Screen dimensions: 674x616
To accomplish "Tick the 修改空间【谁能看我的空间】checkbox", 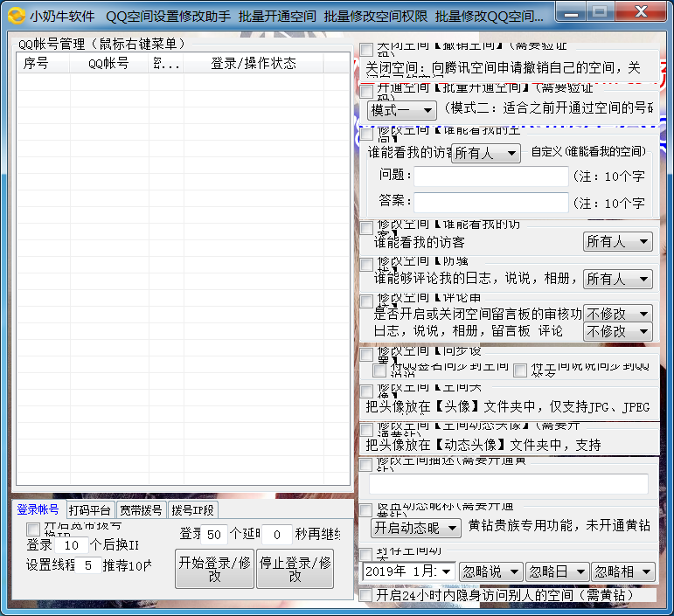I will point(366,134).
